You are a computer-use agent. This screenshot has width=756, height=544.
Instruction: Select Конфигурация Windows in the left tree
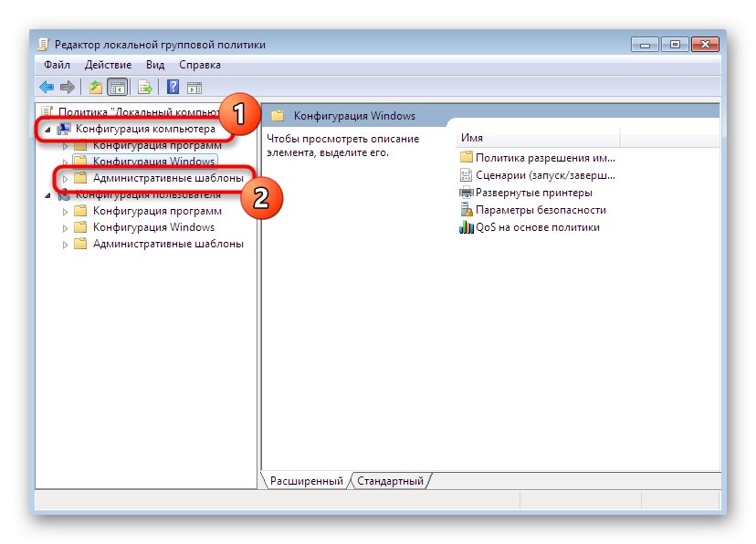click(152, 161)
